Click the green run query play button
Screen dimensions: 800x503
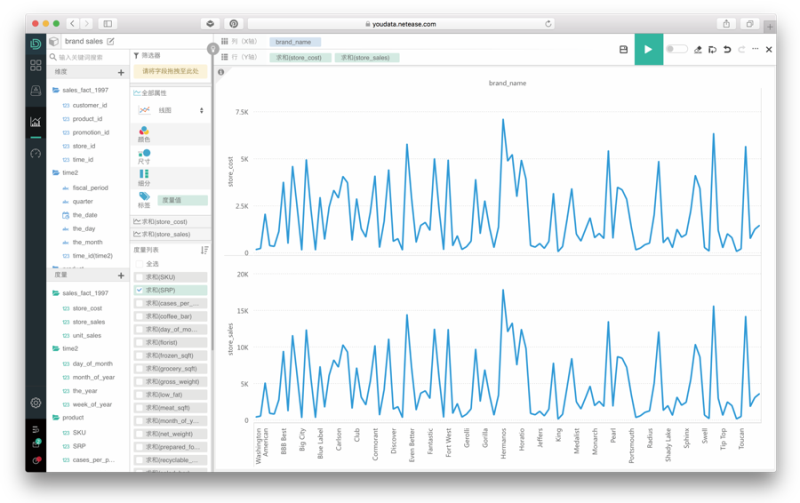click(648, 49)
